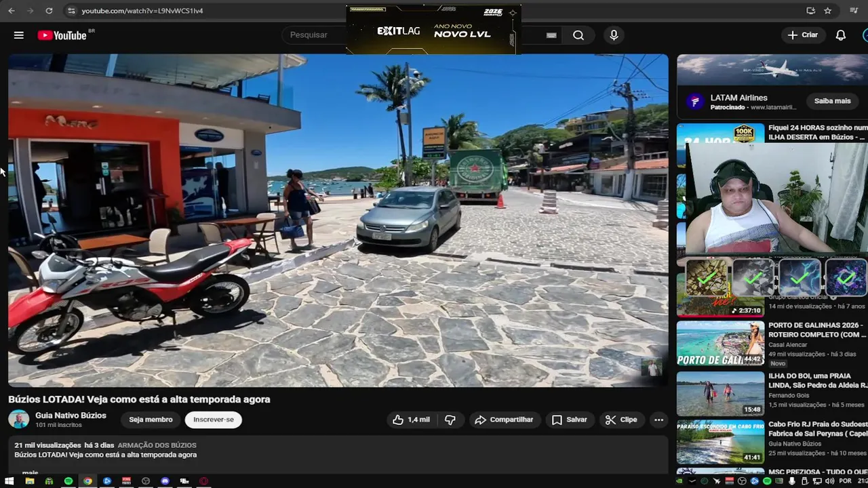868x488 pixels.
Task: Open the Guia Nativo Búzios channel avatar
Action: (x=19, y=420)
